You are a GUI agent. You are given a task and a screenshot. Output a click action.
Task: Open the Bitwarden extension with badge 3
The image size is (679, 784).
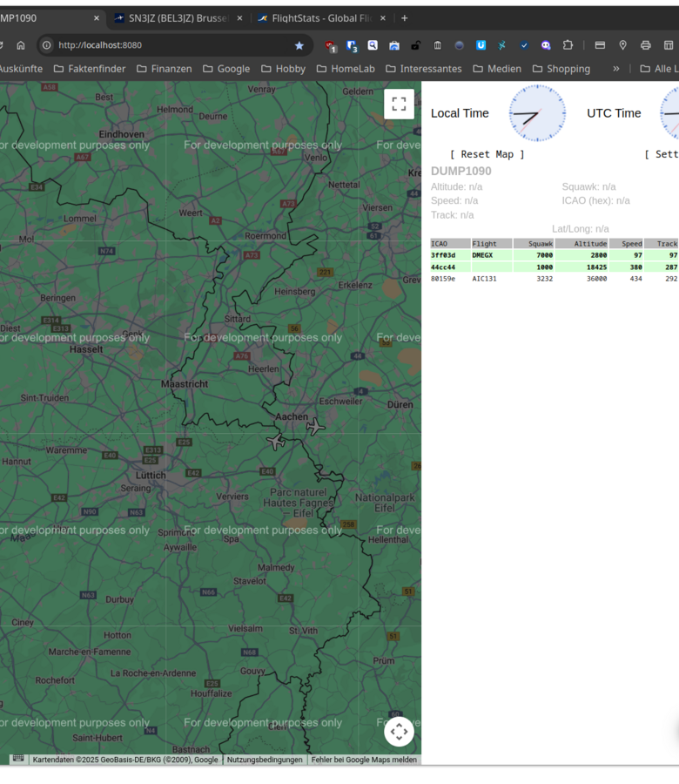(352, 46)
